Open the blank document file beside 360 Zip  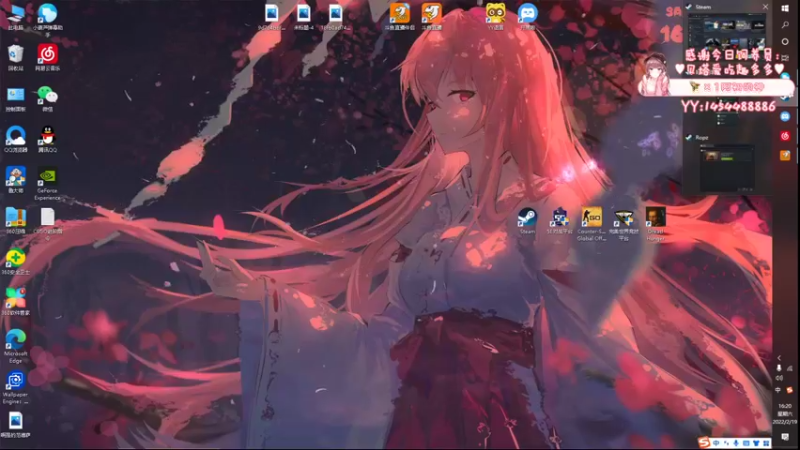[x=47, y=223]
